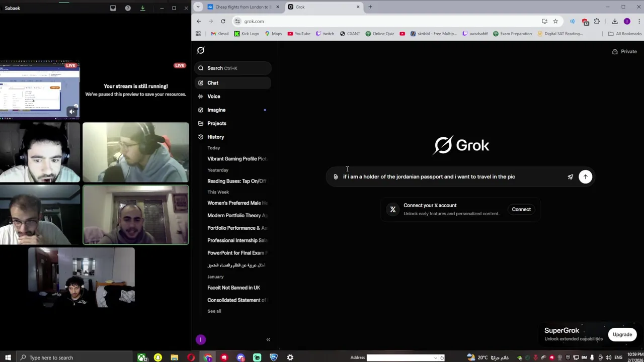The height and width of the screenshot is (362, 644).
Task: Open the tab search dropdown in Chrome
Action: click(198, 7)
